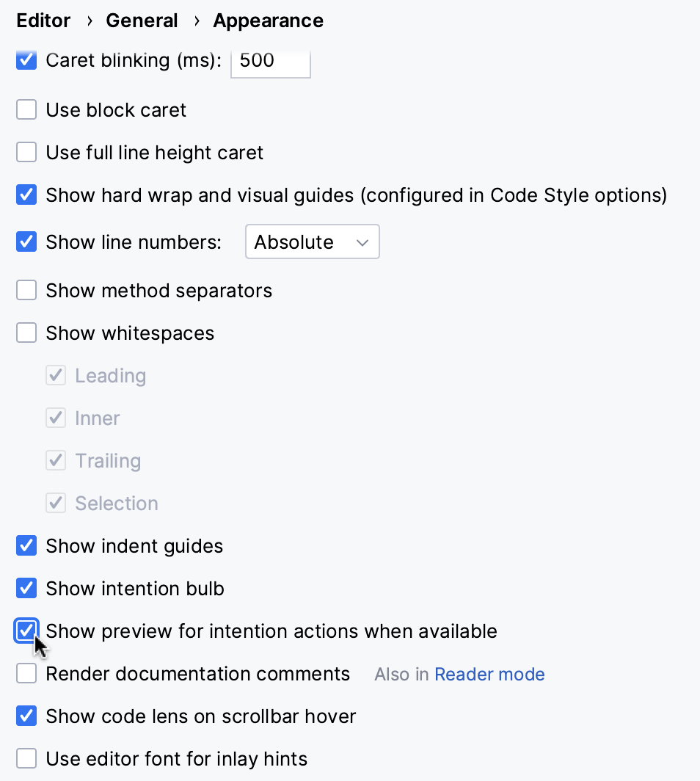
Task: Toggle the Selection whitespace option
Action: tap(56, 503)
